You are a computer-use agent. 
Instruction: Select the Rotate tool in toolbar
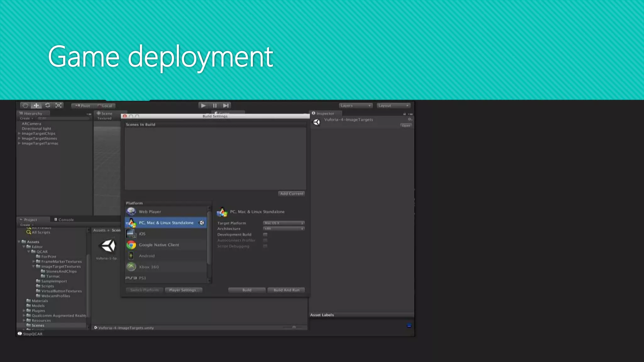pyautogui.click(x=47, y=106)
